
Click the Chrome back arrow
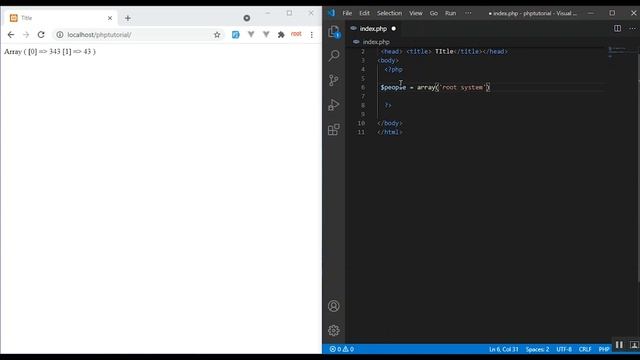point(11,35)
